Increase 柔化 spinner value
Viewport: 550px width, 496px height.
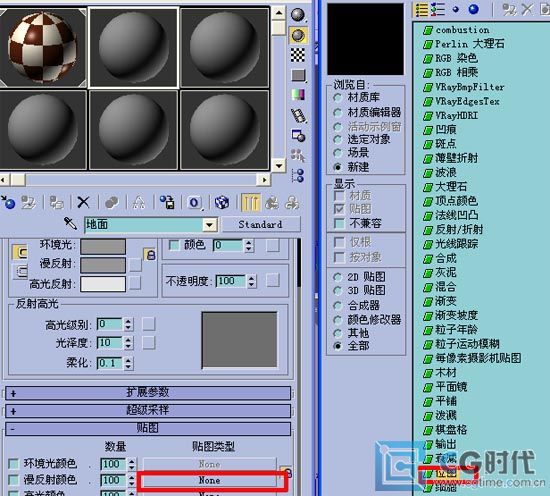(x=128, y=360)
